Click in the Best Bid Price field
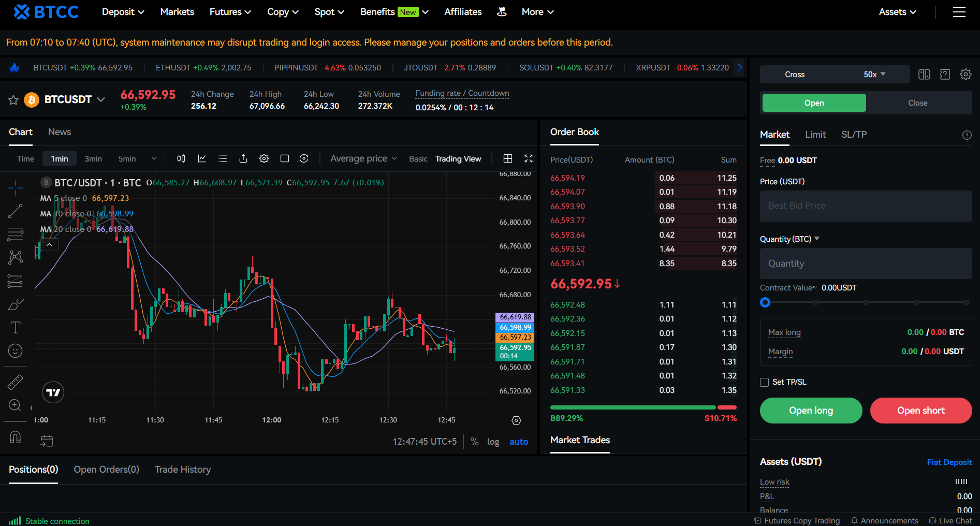 click(x=866, y=206)
